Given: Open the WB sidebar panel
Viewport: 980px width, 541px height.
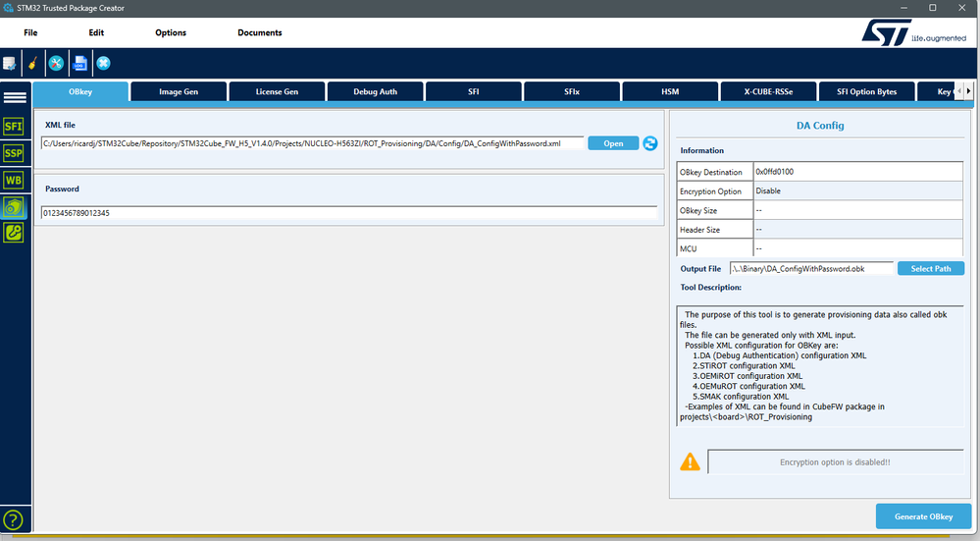Looking at the screenshot, I should 13,180.
